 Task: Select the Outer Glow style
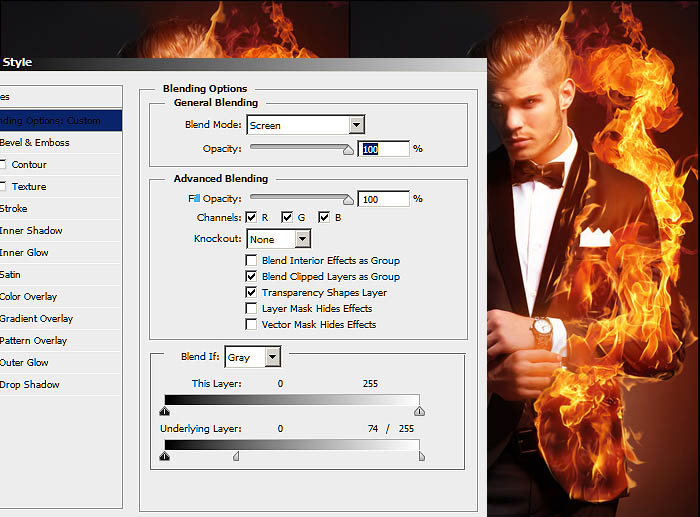(61, 363)
